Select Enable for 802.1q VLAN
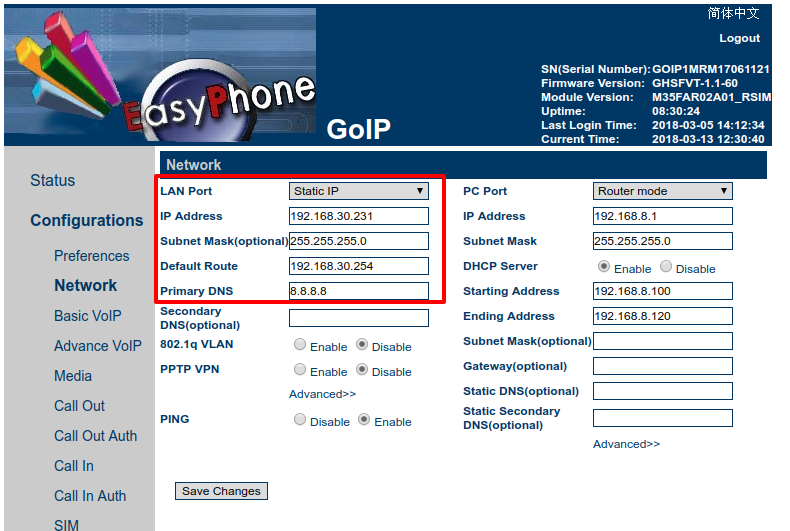 click(300, 345)
